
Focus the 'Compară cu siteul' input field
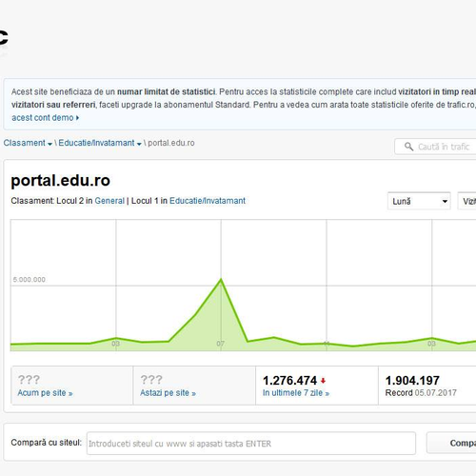(x=251, y=444)
